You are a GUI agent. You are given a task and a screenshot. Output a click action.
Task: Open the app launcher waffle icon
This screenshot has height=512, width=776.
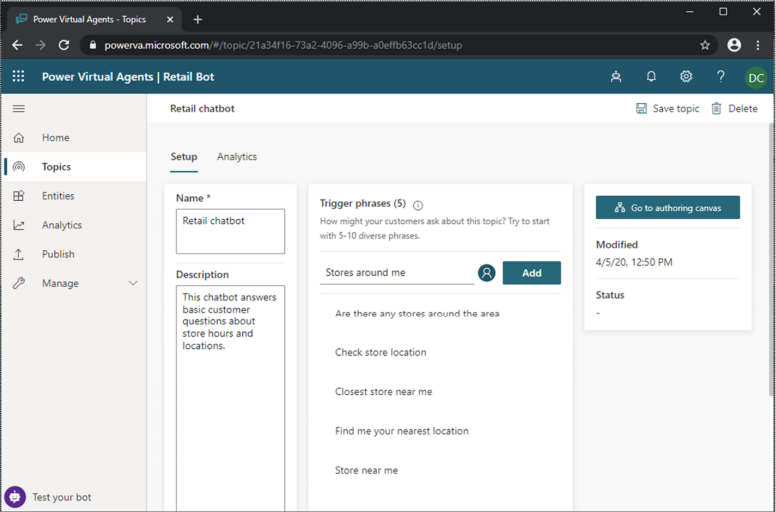[18, 77]
